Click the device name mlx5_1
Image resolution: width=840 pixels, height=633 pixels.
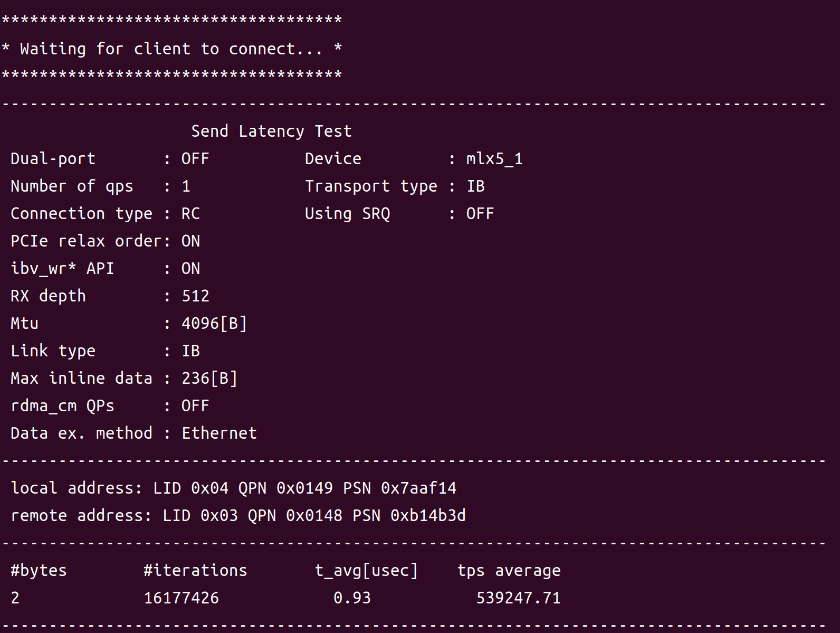tap(494, 159)
